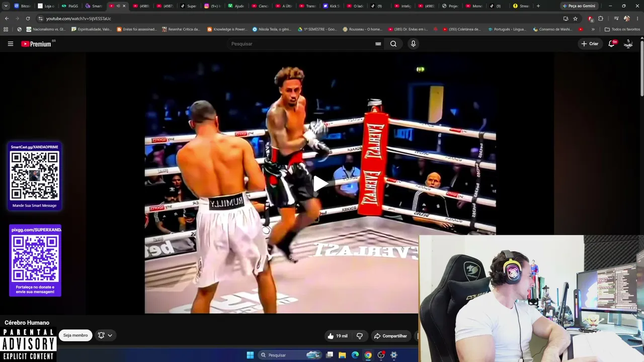Close the active YouTube tab
The width and height of the screenshot is (644, 362).
pos(124,6)
